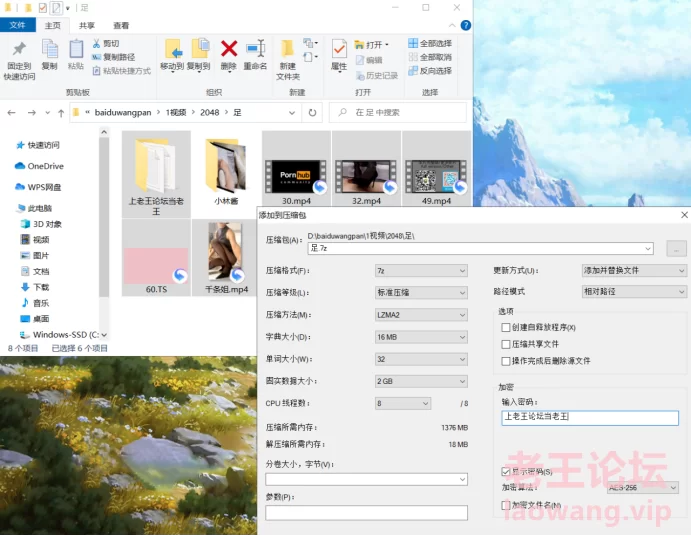Go forward with the Forward arrow

[x=32, y=113]
